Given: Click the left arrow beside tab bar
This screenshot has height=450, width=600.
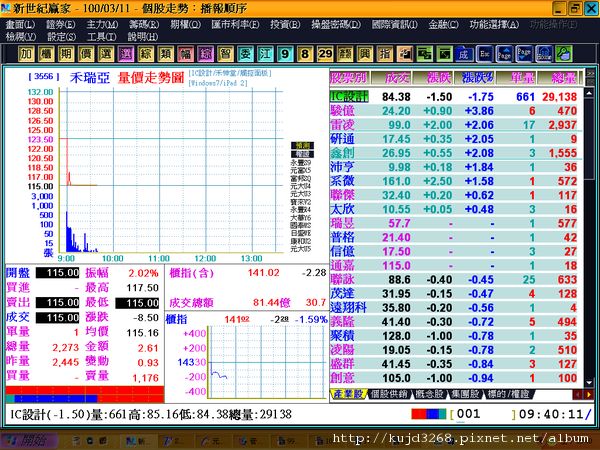Looking at the screenshot, I should pyautogui.click(x=577, y=394).
